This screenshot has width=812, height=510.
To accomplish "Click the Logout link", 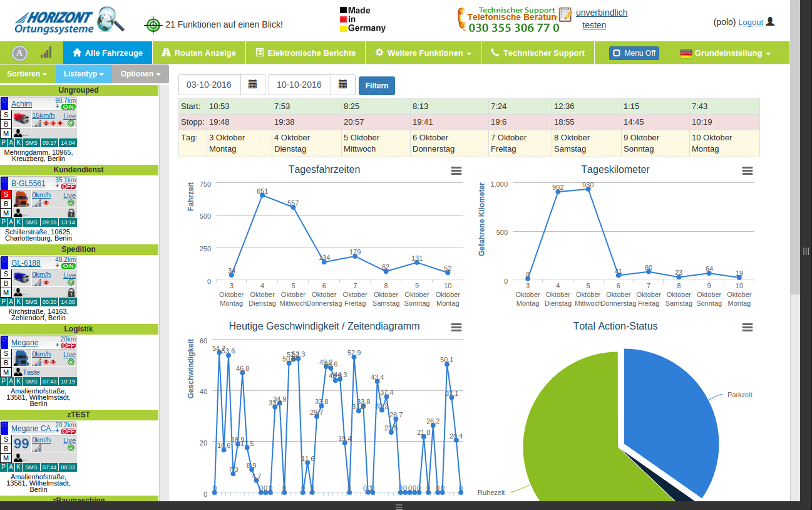I will pos(751,23).
